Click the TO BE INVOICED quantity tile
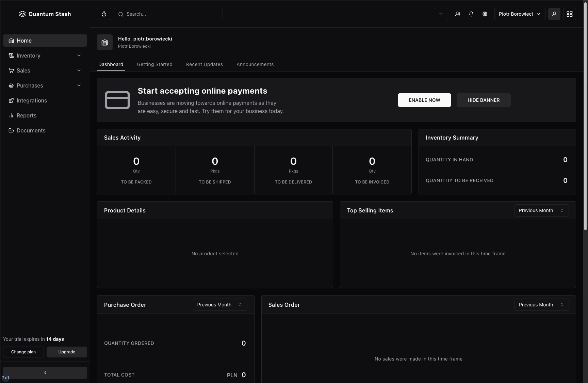This screenshot has height=383, width=588. tap(372, 170)
